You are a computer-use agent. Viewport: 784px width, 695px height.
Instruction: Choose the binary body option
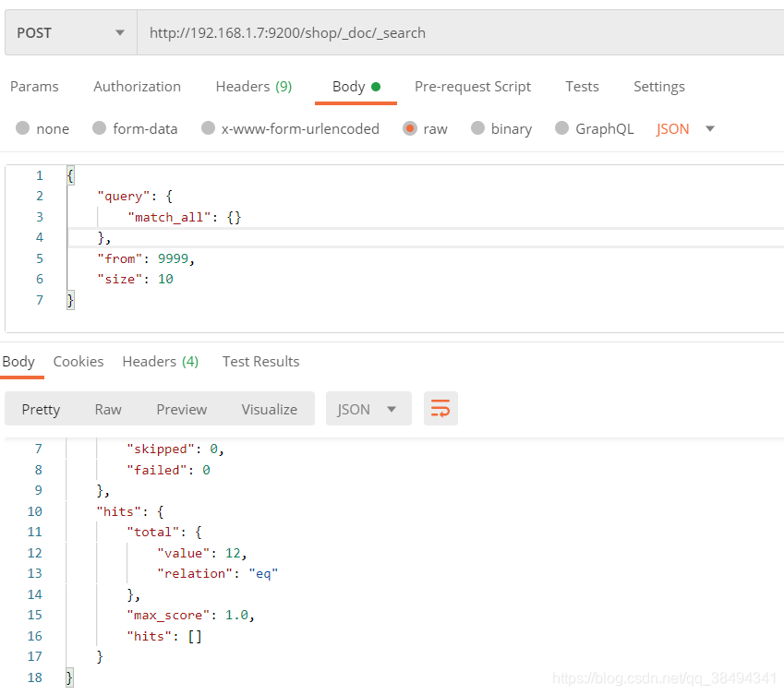click(478, 129)
